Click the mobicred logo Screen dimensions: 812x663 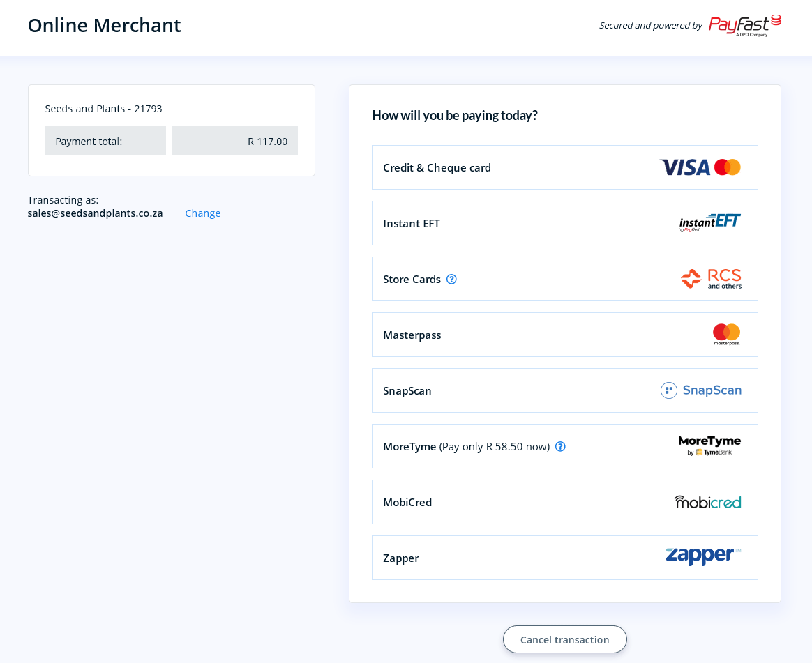707,501
